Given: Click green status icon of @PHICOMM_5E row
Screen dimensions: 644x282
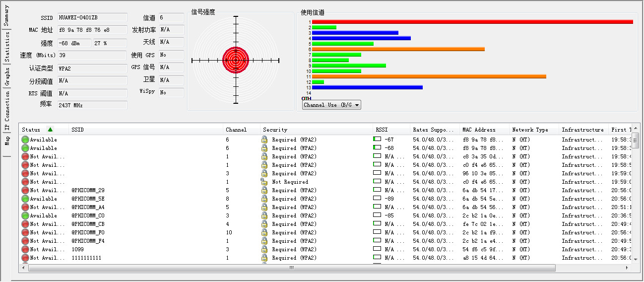Looking at the screenshot, I should [25, 199].
